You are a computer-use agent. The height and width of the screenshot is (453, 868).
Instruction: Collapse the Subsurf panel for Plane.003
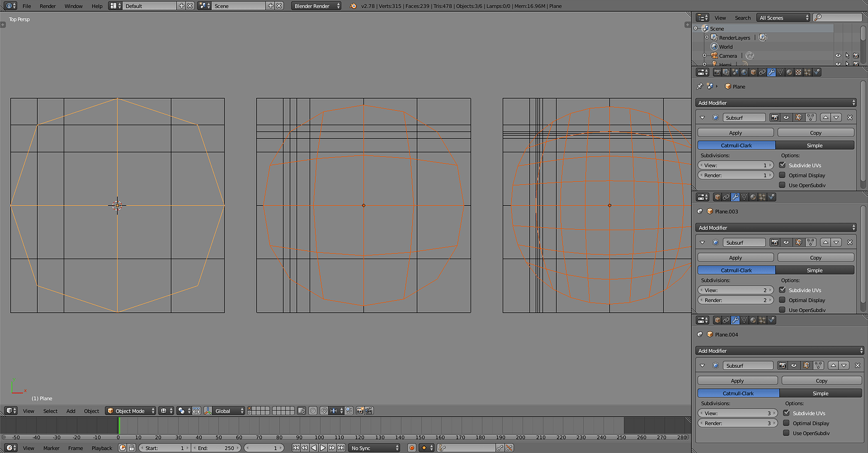pyautogui.click(x=702, y=242)
